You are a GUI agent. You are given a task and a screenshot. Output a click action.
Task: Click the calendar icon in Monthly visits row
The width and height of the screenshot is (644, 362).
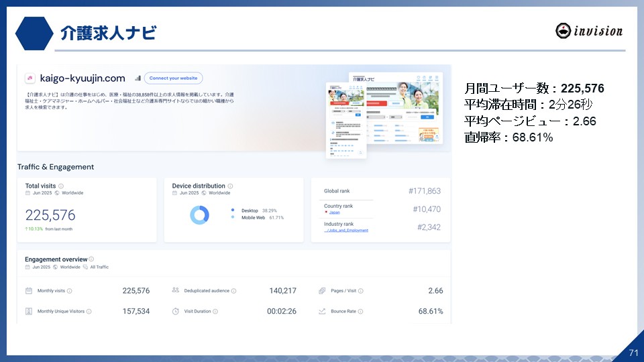[29, 290]
